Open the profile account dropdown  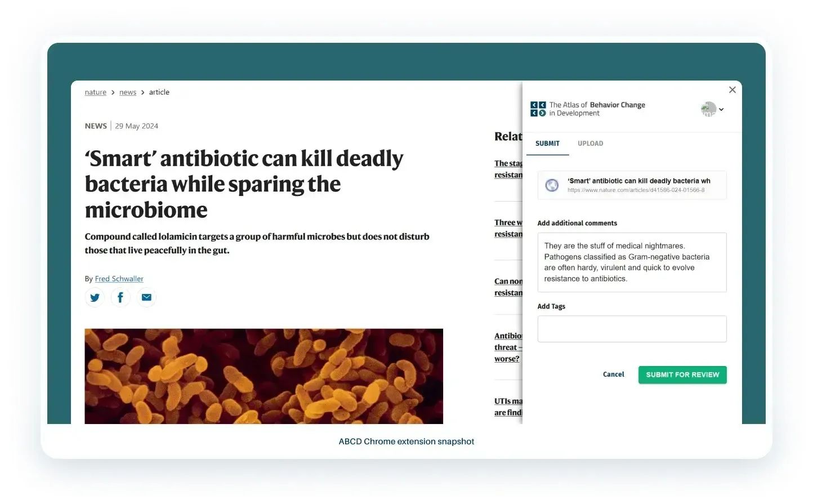tap(721, 109)
